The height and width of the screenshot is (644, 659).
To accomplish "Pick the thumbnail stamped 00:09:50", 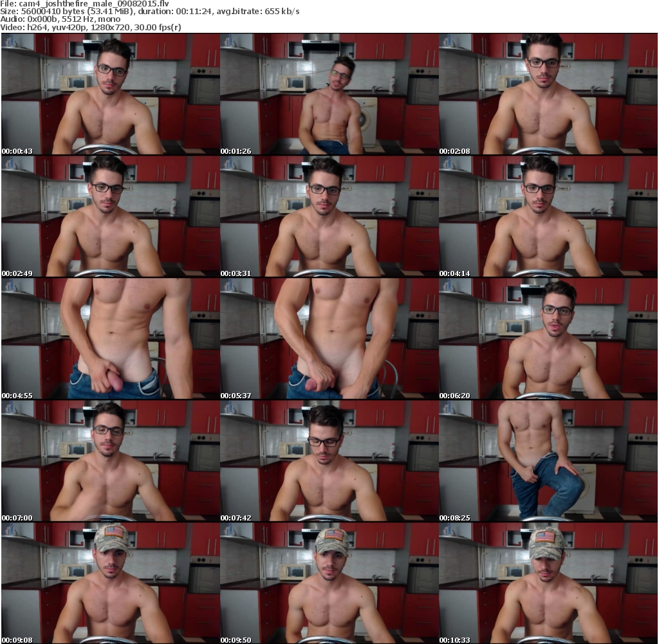I will tap(329, 583).
